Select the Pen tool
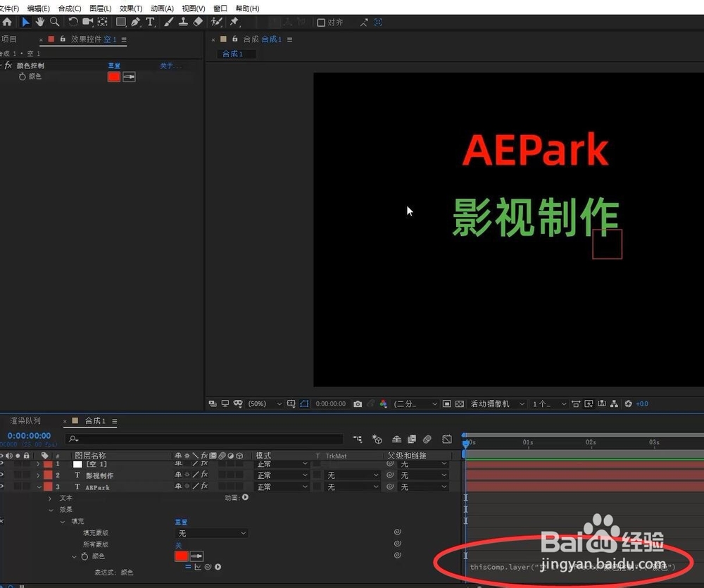Viewport: 704px width, 588px height. point(136,22)
